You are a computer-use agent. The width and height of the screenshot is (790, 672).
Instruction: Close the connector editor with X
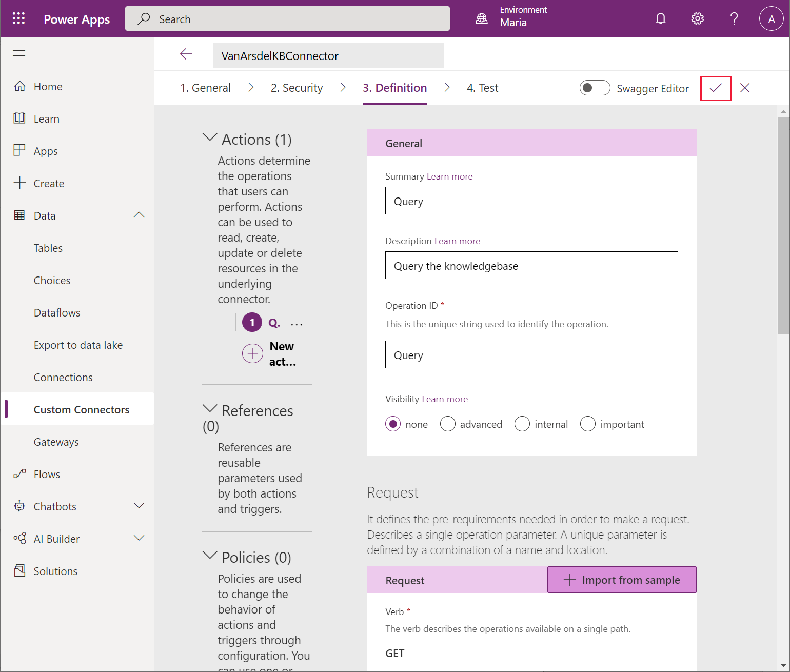(745, 88)
